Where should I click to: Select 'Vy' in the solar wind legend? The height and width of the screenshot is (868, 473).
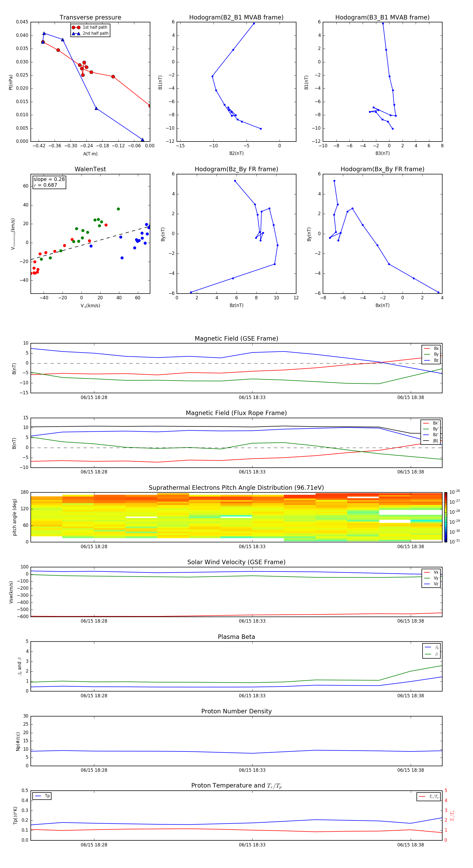coord(431,578)
